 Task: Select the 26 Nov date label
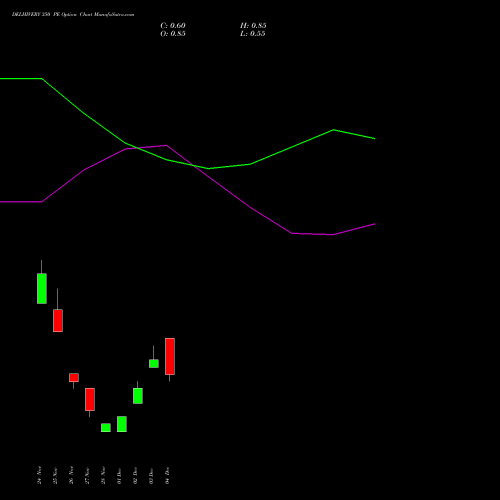72,475
